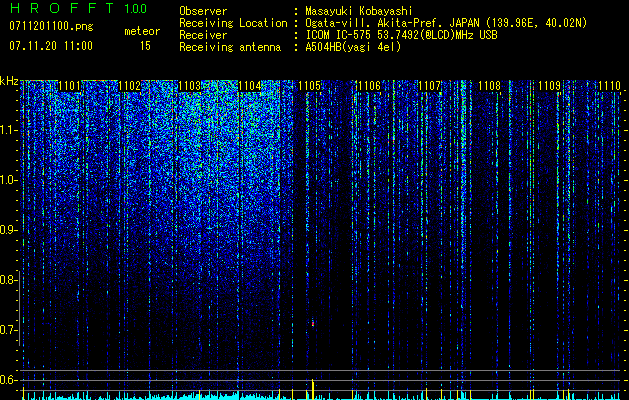This screenshot has width=629, height=400.
Task: Click the Receiver field label
Action: (x=203, y=35)
